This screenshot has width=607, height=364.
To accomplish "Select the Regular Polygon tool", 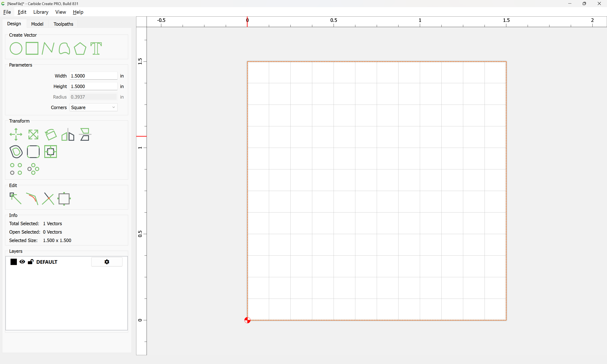I will (x=80, y=48).
